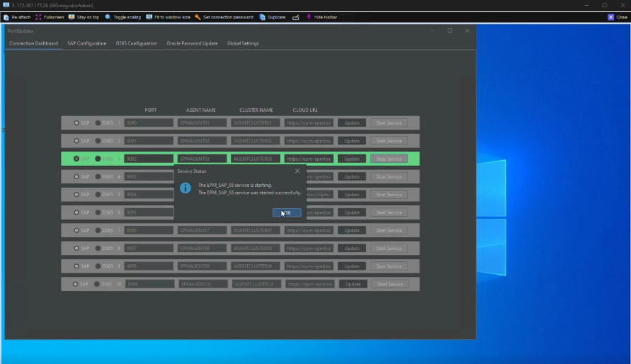Image resolution: width=631 pixels, height=364 pixels.
Task: Select D365 radio button in row 2
Action: tap(98, 141)
